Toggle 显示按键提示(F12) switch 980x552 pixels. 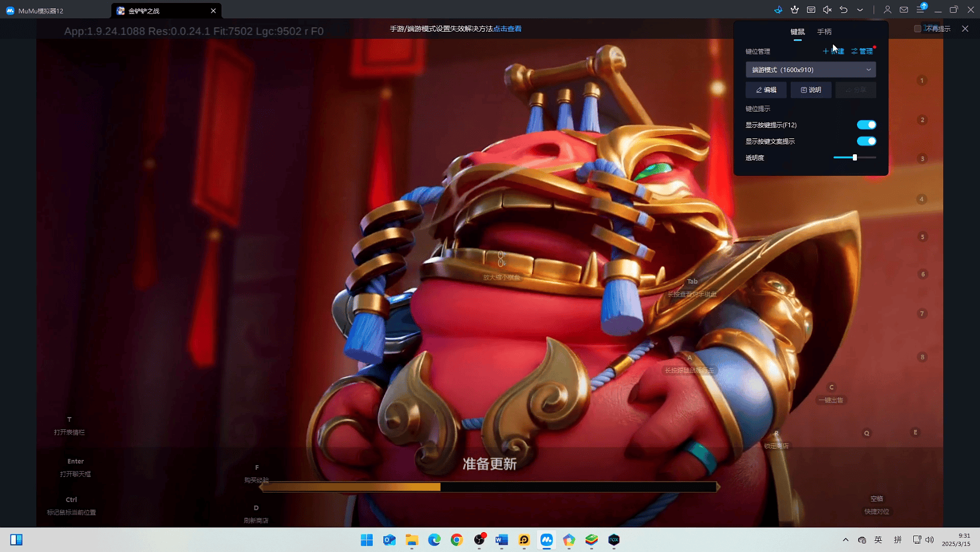coord(866,125)
